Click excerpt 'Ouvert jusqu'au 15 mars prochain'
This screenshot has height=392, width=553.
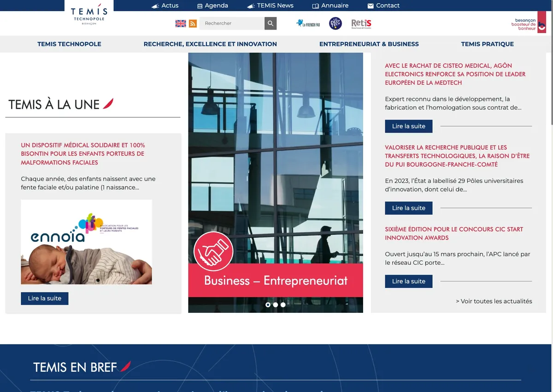pyautogui.click(x=458, y=258)
